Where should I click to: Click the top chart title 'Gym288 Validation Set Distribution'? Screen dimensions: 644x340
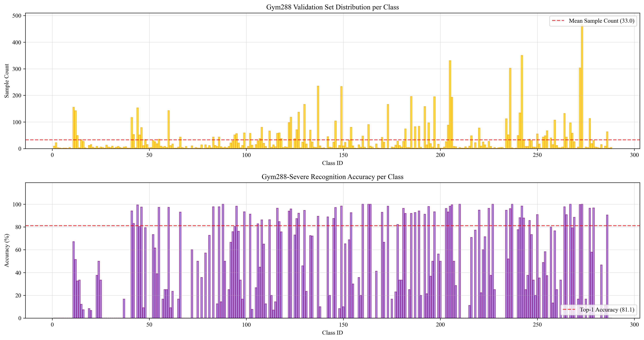click(x=332, y=7)
